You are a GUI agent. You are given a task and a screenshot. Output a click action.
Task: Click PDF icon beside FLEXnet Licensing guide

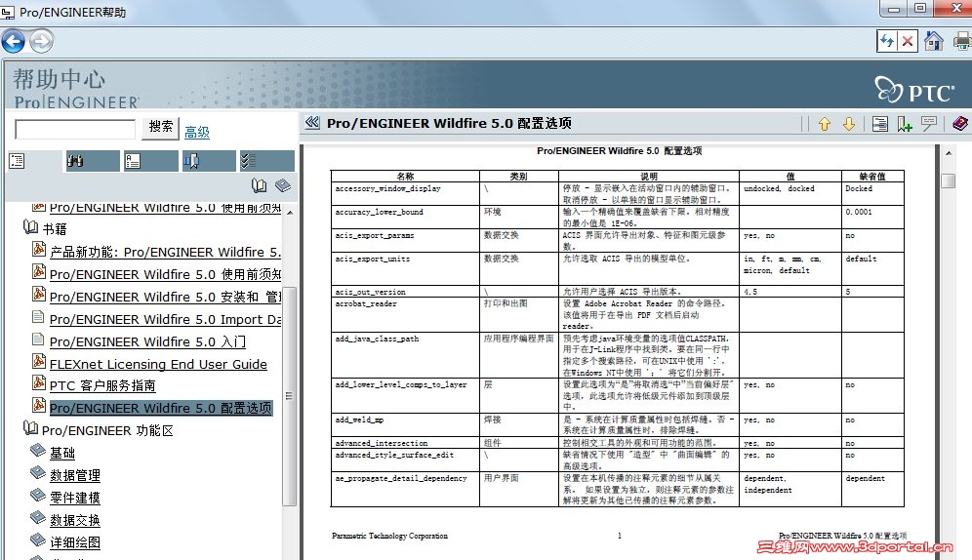(x=39, y=361)
